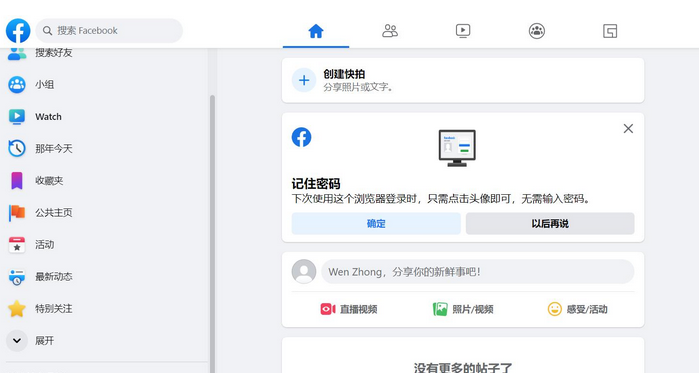Viewport: 700px width, 373px height.
Task: Dismiss with 以后再说 button
Action: click(550, 224)
